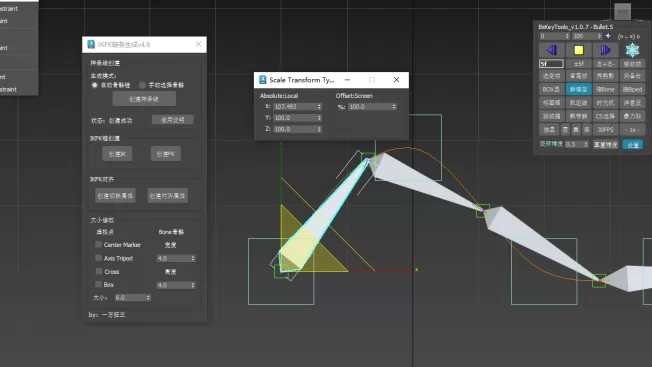Check the Cross checkbox
The height and width of the screenshot is (367, 652).
[x=99, y=271]
